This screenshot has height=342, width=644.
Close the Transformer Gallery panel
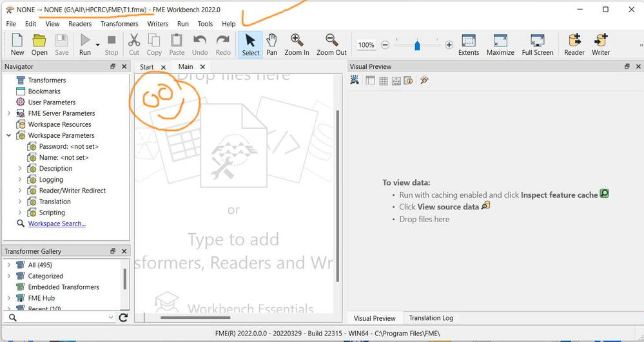pyautogui.click(x=124, y=251)
